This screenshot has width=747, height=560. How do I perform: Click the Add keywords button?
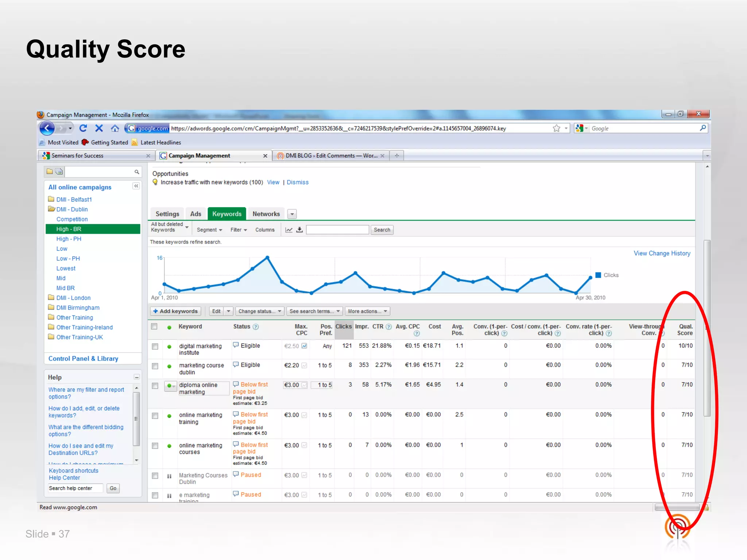pyautogui.click(x=175, y=311)
